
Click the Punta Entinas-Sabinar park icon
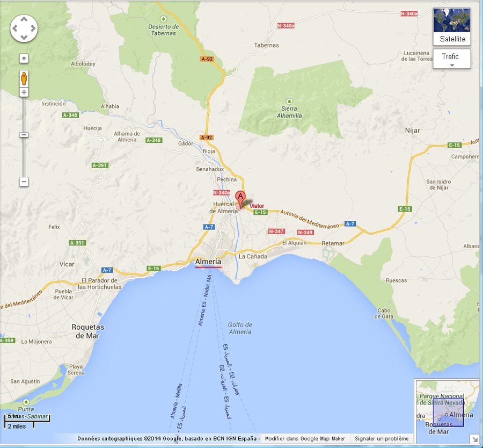tap(26, 402)
